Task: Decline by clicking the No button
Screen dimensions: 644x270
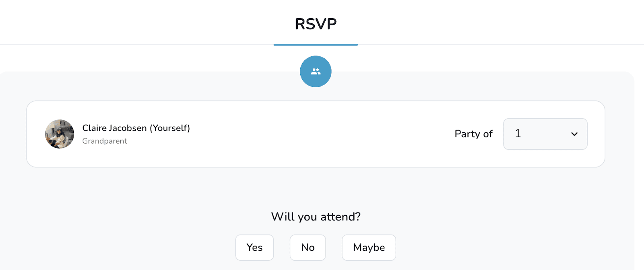Action: click(308, 247)
